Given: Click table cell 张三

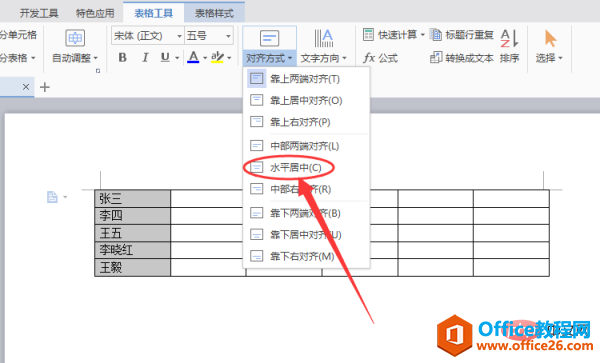Looking at the screenshot, I should click(132, 199).
